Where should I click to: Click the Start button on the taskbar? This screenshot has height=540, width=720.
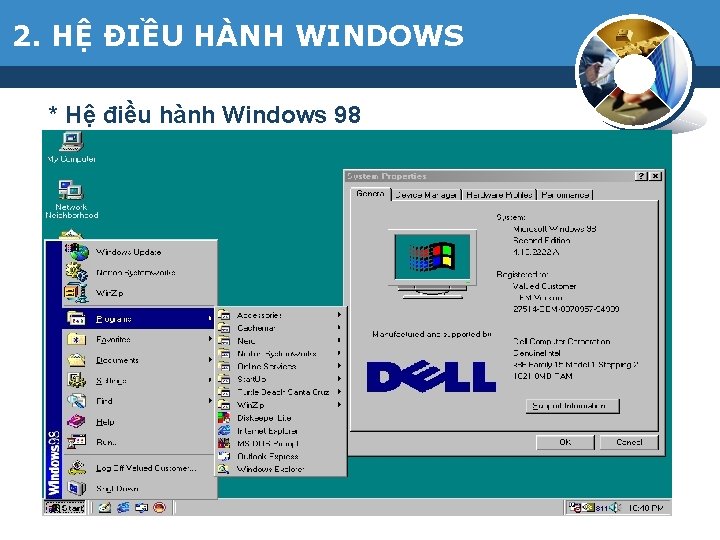(x=65, y=508)
